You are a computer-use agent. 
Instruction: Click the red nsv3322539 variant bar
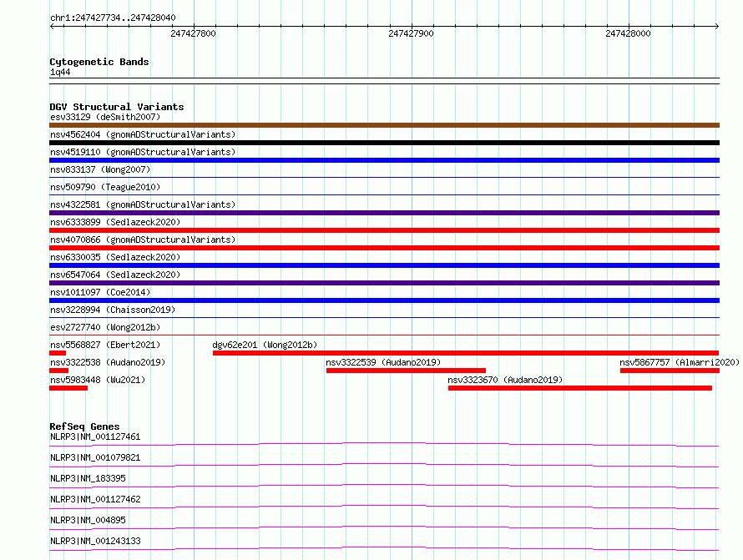(x=406, y=371)
